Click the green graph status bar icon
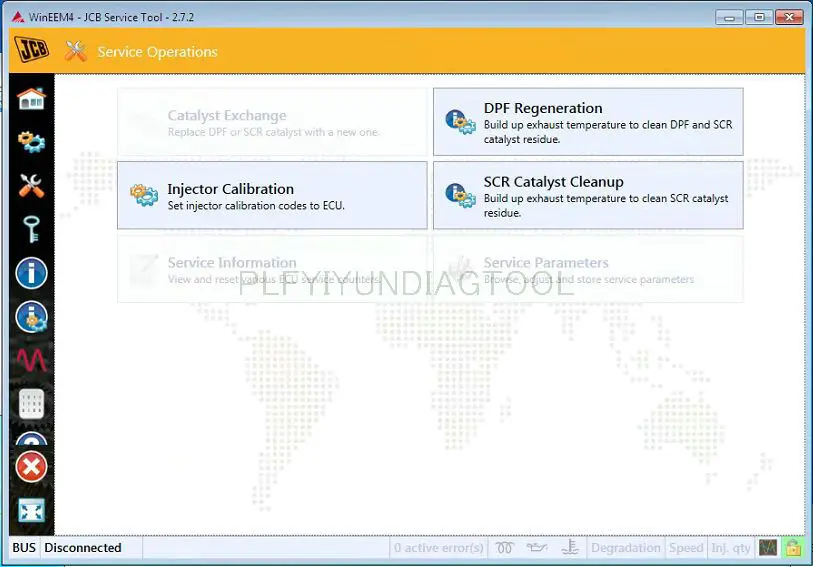The width and height of the screenshot is (813, 567). click(768, 547)
